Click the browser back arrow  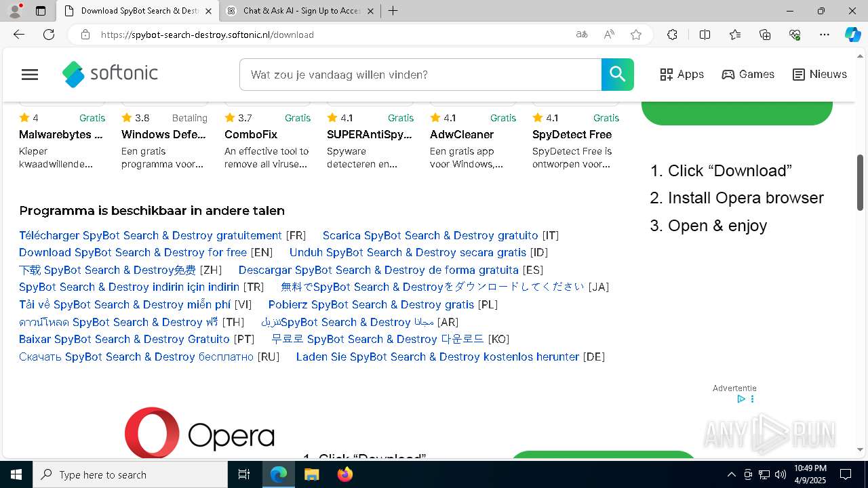pos(19,35)
